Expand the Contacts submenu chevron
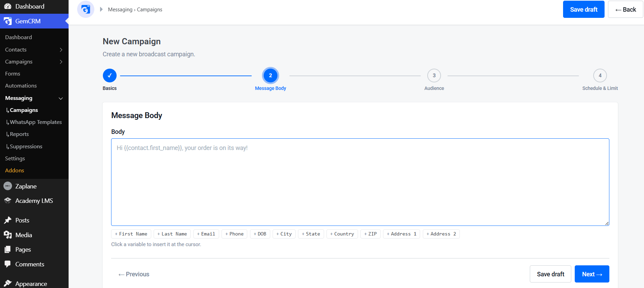The height and width of the screenshot is (288, 644). pos(61,50)
